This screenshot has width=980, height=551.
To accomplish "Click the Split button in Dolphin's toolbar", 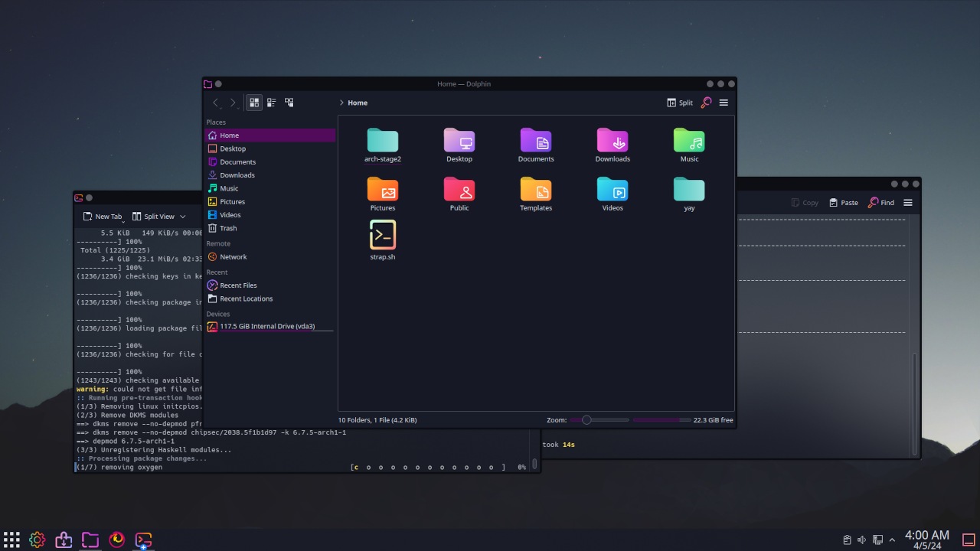I will point(681,102).
